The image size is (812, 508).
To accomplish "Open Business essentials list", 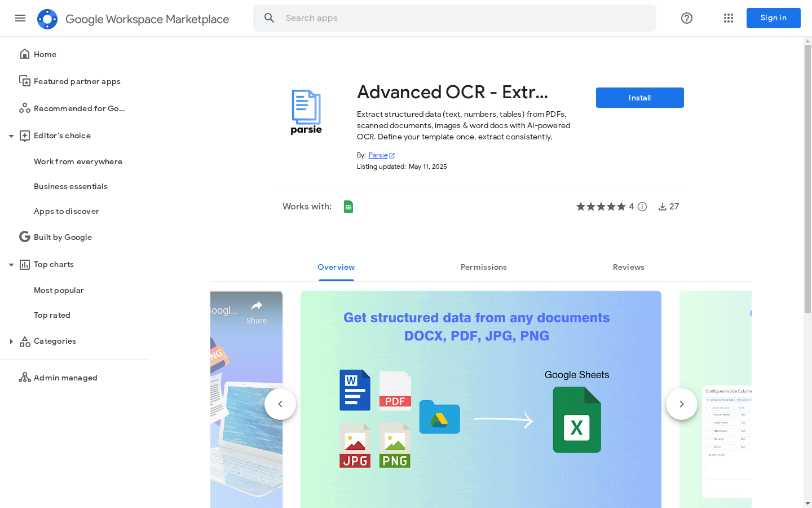I will coord(70,186).
